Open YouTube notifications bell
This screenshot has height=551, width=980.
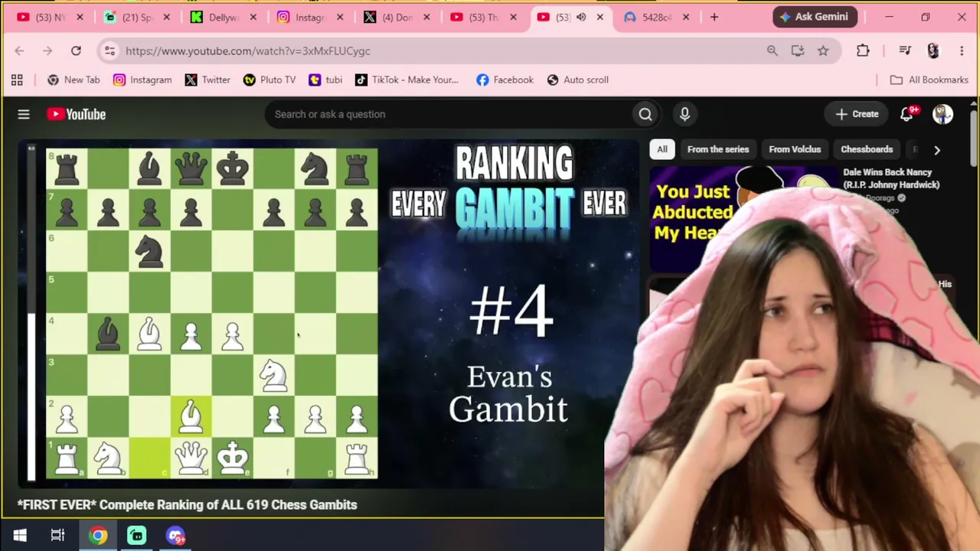[907, 114]
